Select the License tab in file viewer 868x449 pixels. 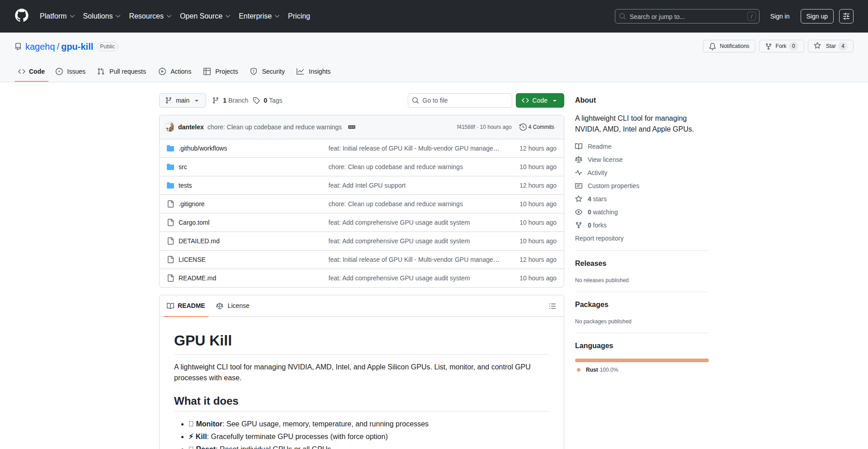233,306
